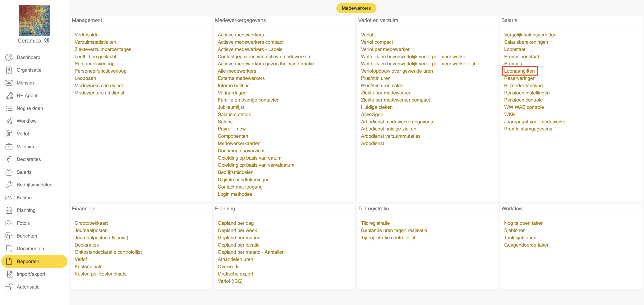Click the Declaraties euro icon
This screenshot has width=644, height=305.
[9, 159]
